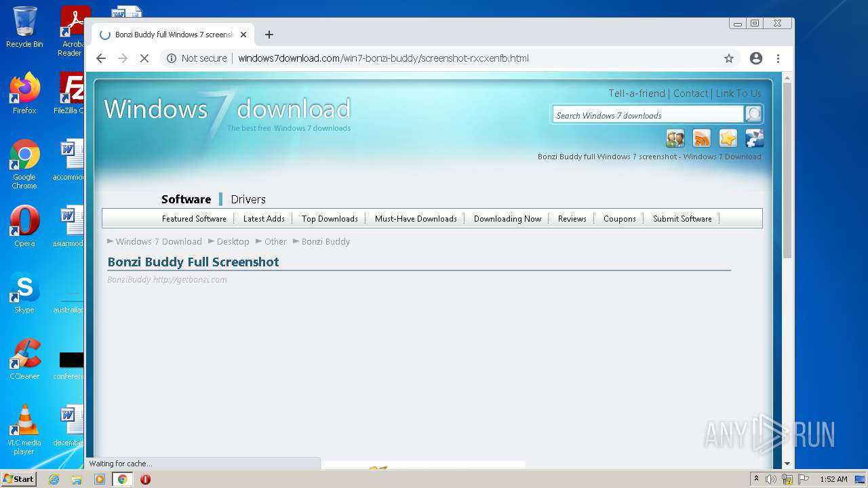Switch to the Drivers tab

point(248,199)
